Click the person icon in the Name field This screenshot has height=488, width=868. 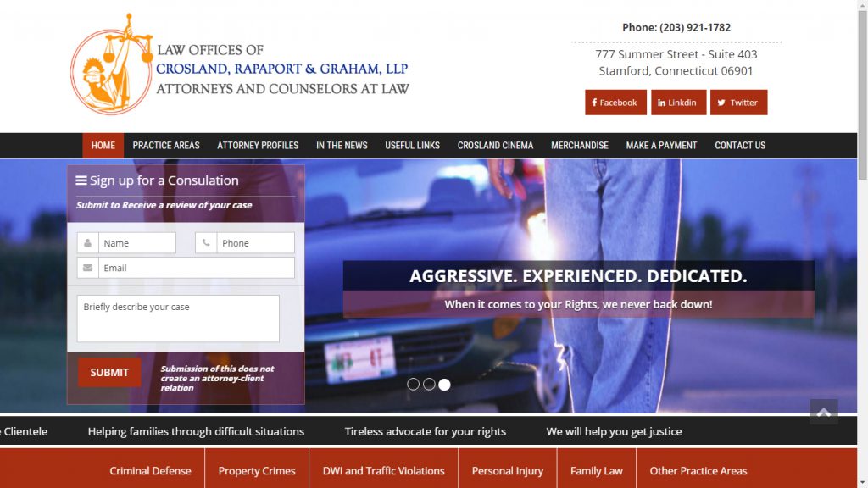[87, 242]
